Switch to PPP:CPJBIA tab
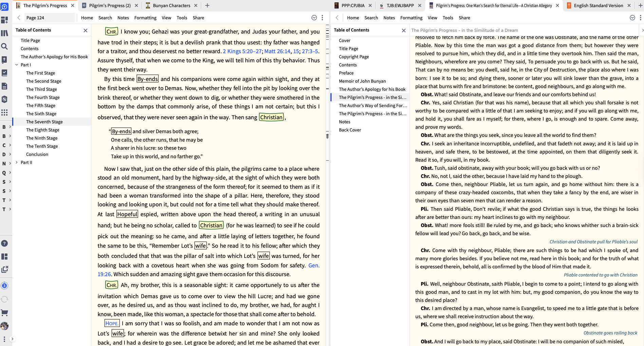Image resolution: width=644 pixels, height=346 pixels. pos(353,5)
